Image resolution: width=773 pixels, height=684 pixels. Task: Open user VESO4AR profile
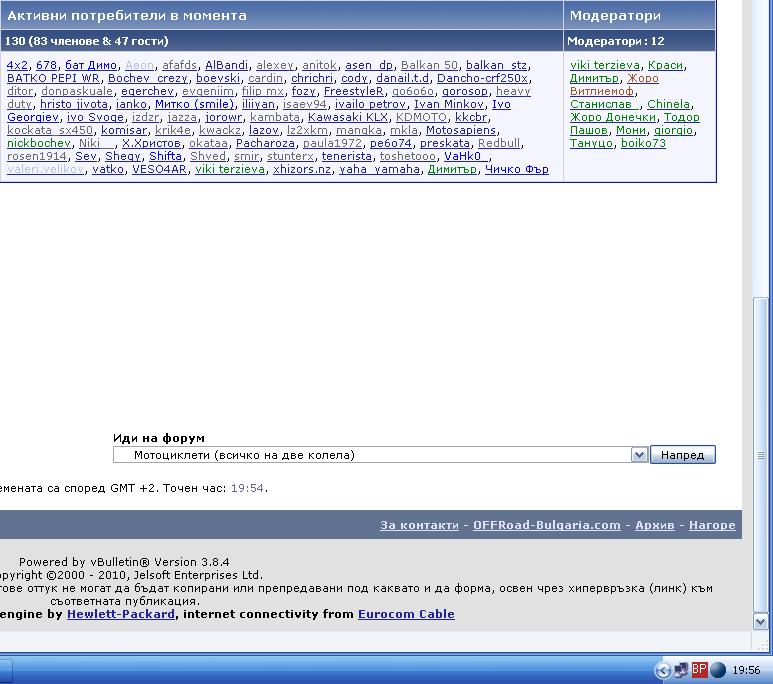159,169
